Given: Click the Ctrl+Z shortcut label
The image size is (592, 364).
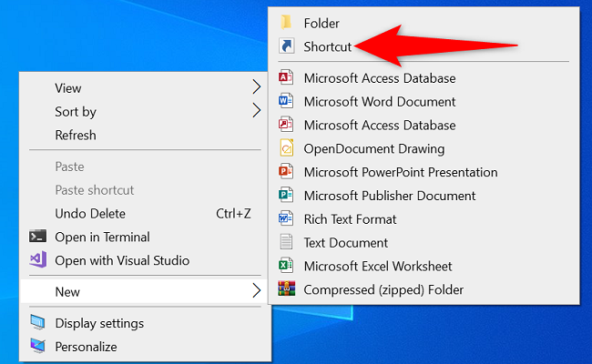Looking at the screenshot, I should point(233,214).
